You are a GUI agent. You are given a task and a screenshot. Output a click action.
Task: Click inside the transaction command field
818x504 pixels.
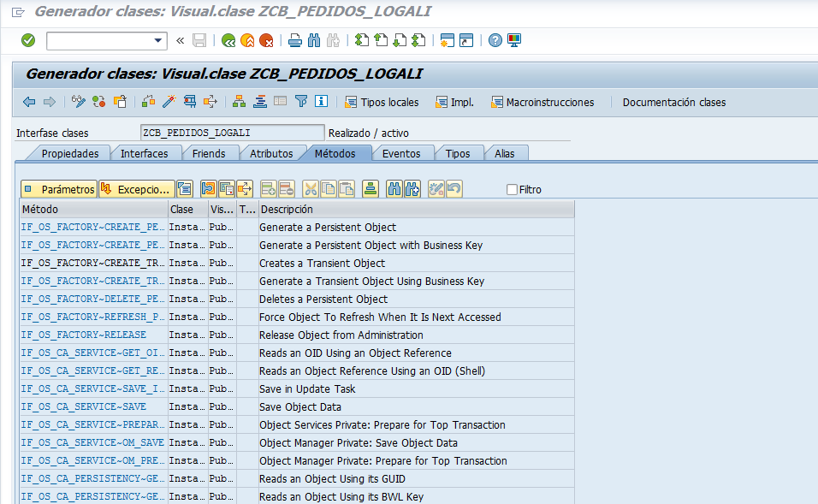(x=101, y=41)
